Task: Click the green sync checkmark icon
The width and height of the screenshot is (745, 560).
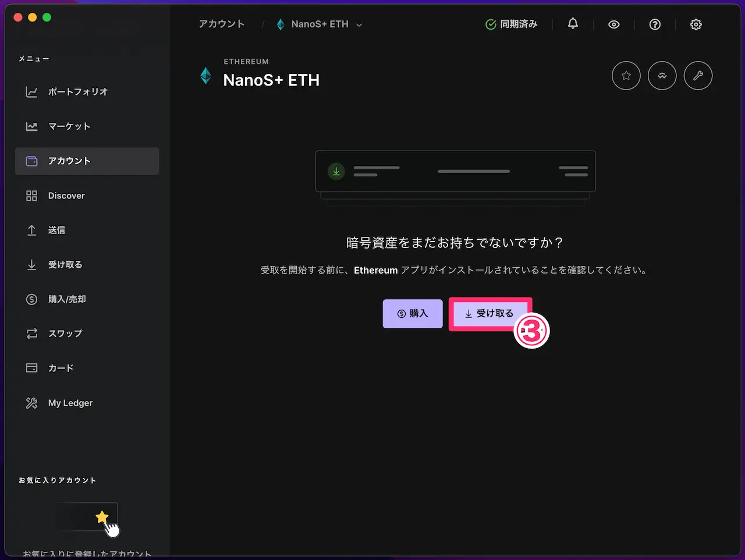Action: point(491,24)
